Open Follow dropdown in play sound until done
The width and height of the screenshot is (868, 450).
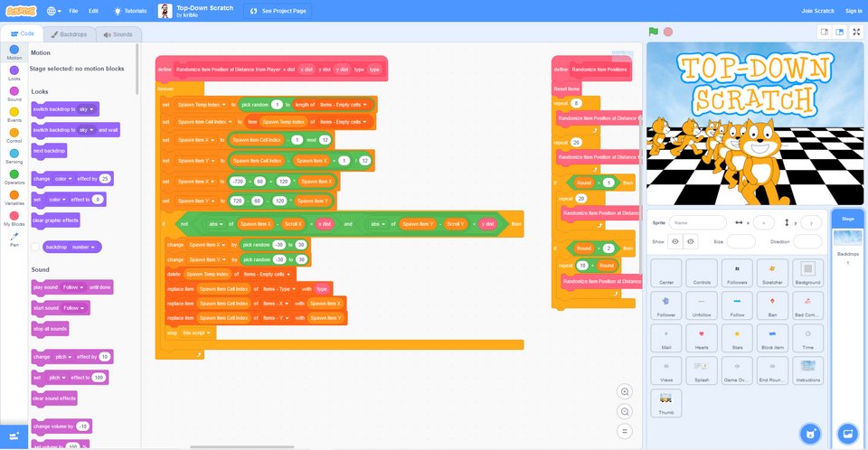73,287
